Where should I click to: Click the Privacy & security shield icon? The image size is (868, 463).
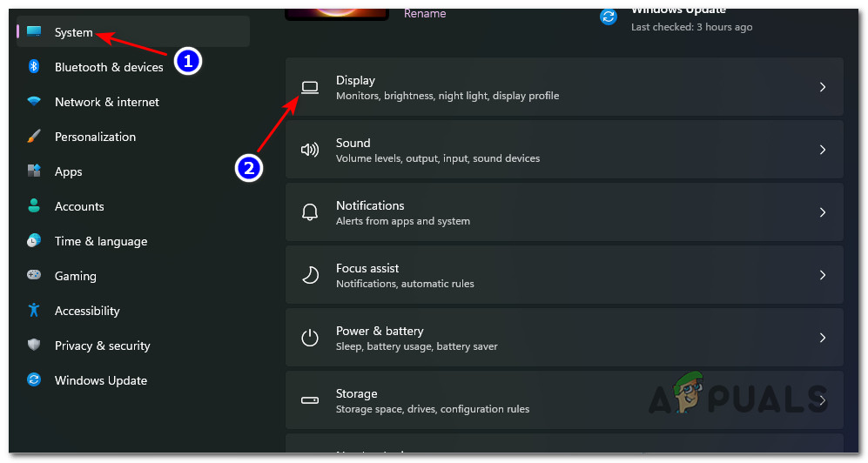click(34, 346)
